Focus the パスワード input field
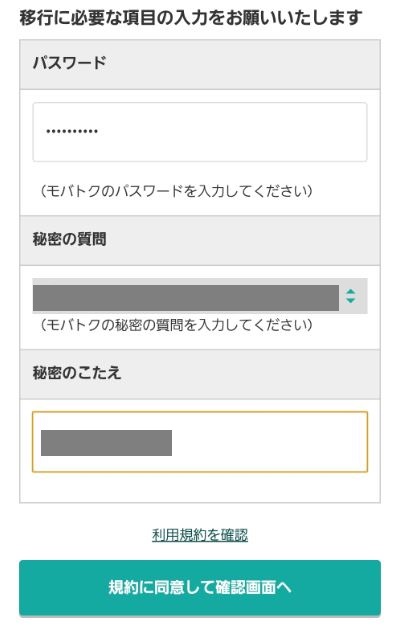 [200, 132]
